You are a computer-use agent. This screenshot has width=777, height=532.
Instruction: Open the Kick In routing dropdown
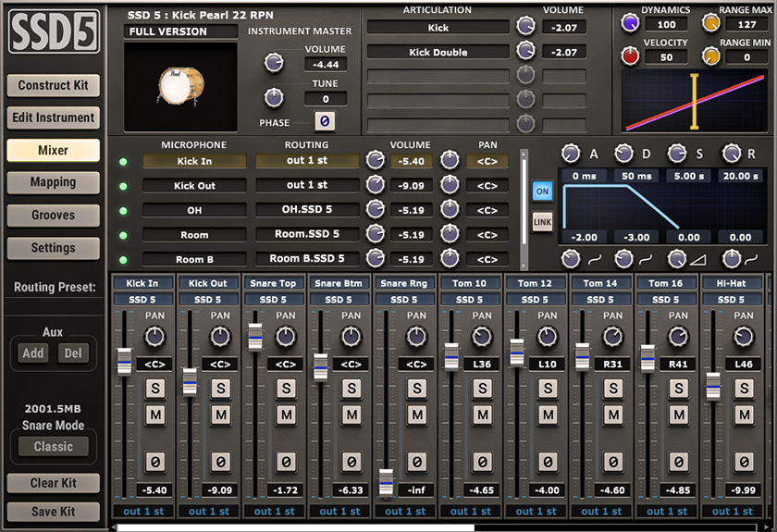pyautogui.click(x=306, y=161)
